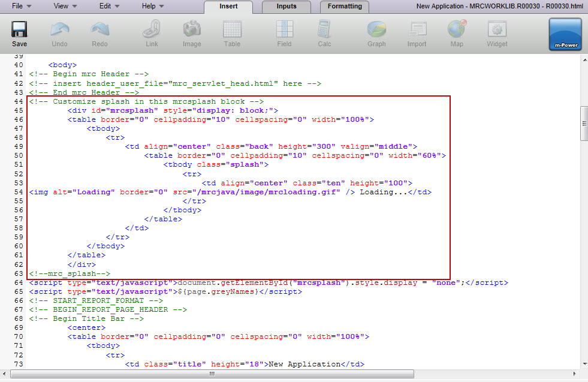
Task: Click the "display: block;" style value
Action: (x=233, y=110)
